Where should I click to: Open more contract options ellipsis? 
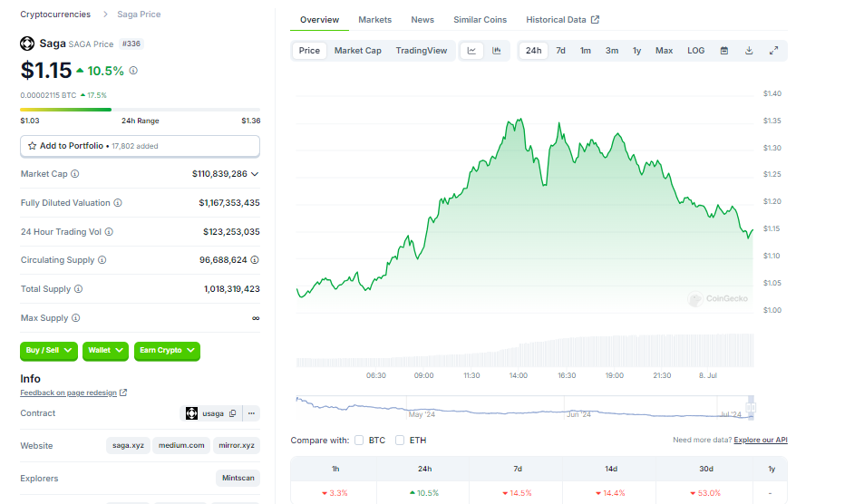coord(252,413)
